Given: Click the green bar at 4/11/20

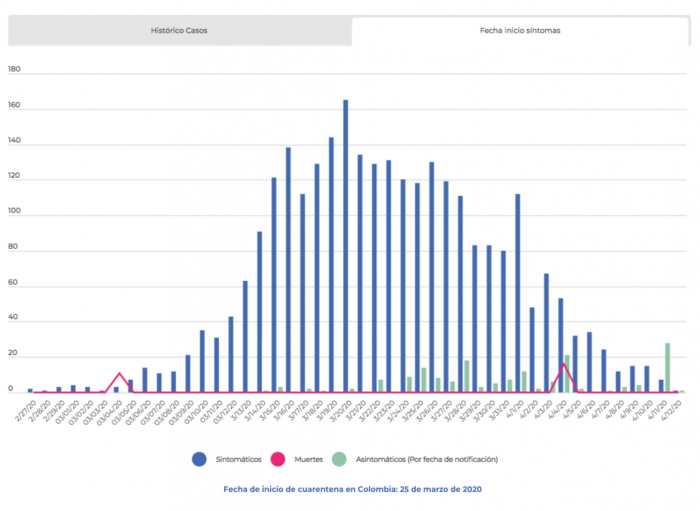Looking at the screenshot, I should tap(667, 367).
